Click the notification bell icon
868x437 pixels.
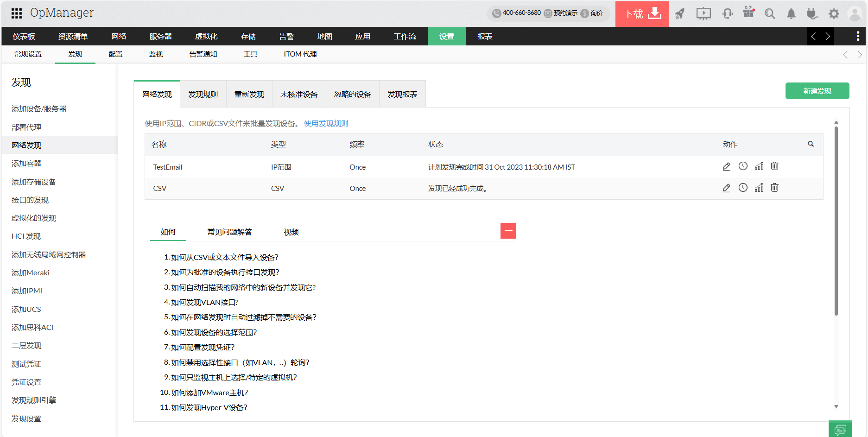pos(791,14)
